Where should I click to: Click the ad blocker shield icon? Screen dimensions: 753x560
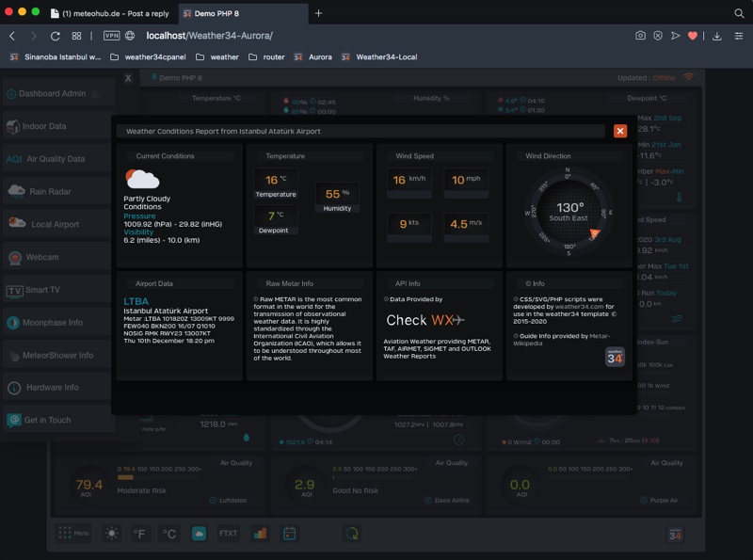pyautogui.click(x=658, y=36)
